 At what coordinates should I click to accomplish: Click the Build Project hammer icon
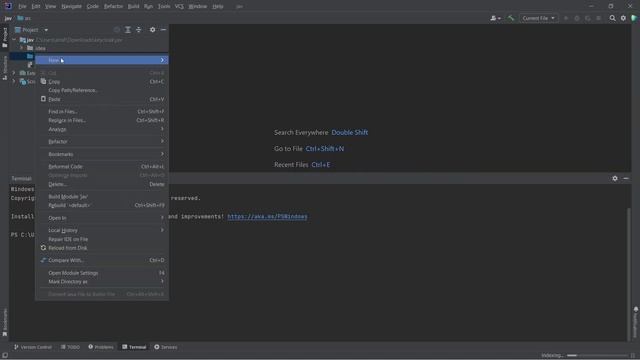511,18
